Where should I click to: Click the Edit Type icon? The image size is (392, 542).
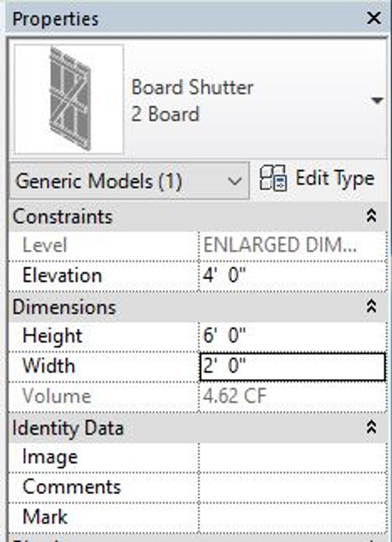(x=273, y=179)
